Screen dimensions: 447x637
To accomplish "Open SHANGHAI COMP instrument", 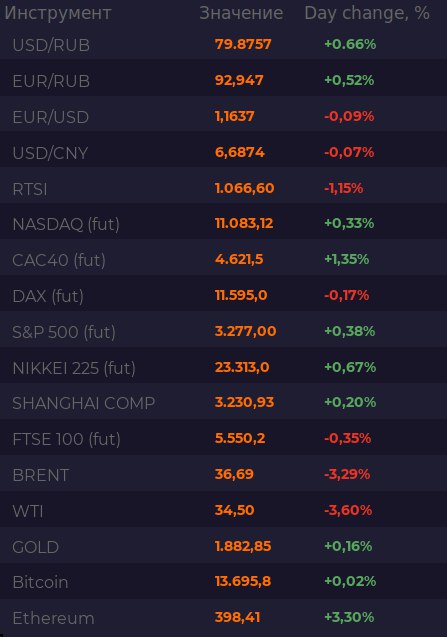I will click(84, 403).
